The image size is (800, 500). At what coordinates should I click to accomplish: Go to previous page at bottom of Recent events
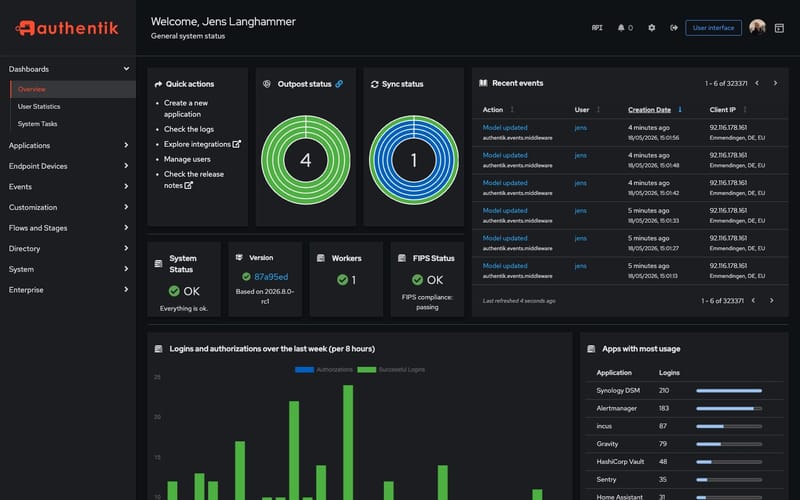[754, 301]
